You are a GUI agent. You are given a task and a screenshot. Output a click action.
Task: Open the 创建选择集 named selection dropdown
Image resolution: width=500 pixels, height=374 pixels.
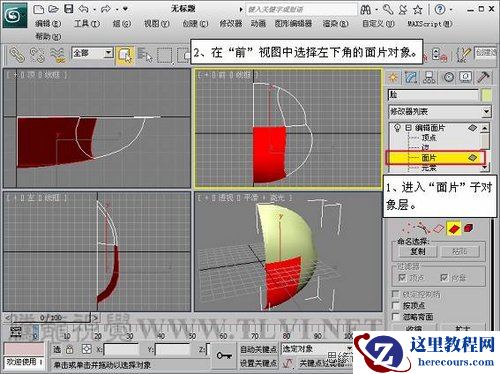485,53
